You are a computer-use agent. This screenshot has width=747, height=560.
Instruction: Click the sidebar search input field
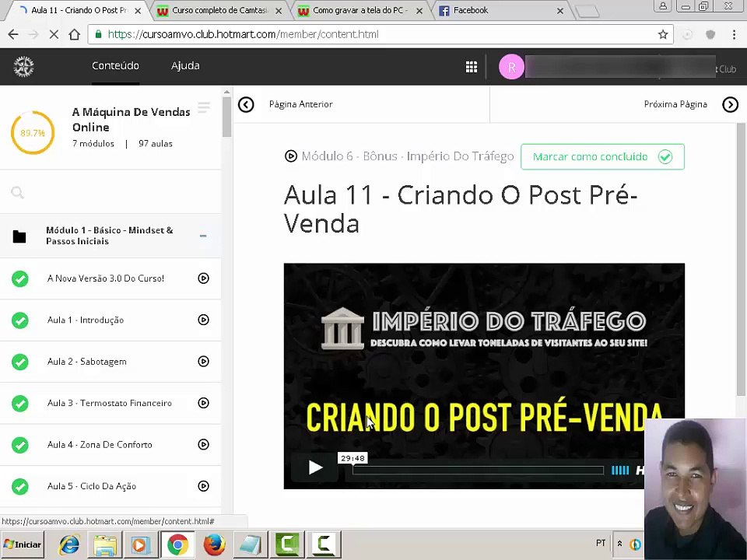(110, 192)
